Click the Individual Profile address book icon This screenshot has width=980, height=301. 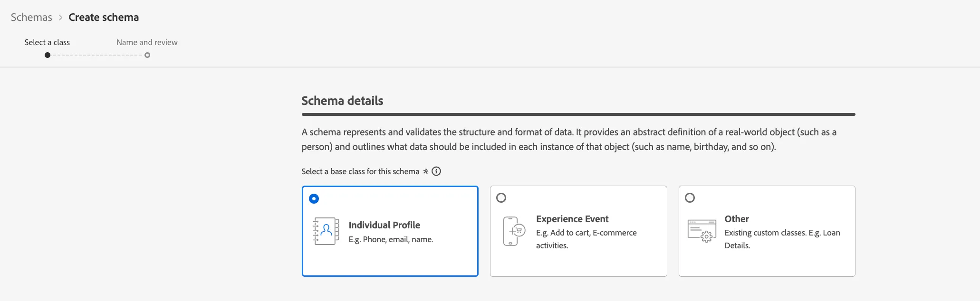tap(326, 231)
